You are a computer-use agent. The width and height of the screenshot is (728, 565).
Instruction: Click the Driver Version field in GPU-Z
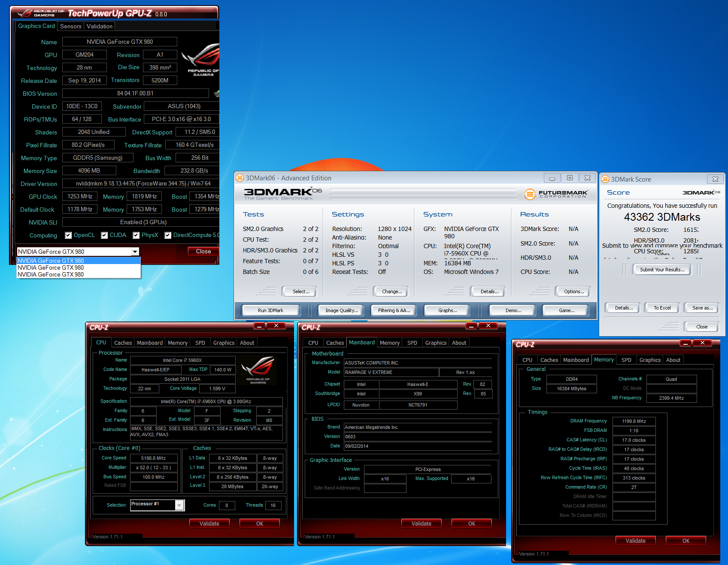pos(142,183)
